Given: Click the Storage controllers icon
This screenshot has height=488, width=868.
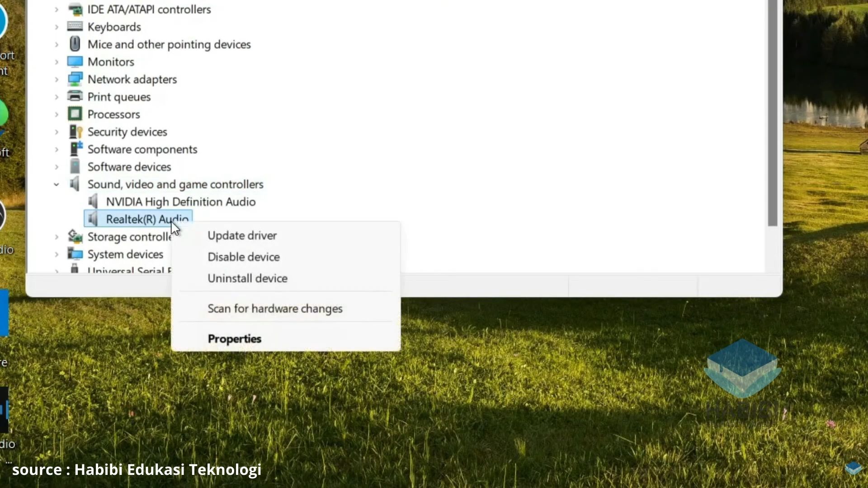Looking at the screenshot, I should tap(75, 236).
